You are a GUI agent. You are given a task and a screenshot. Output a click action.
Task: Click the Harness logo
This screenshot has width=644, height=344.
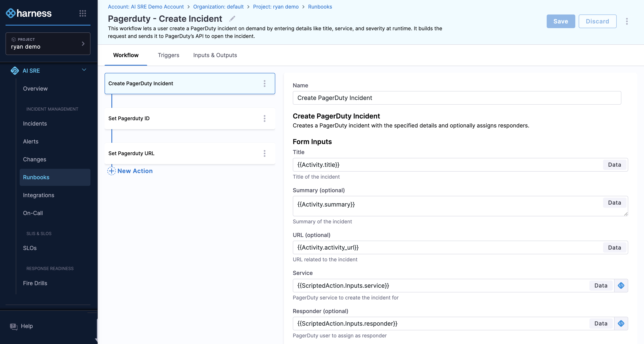tap(29, 13)
